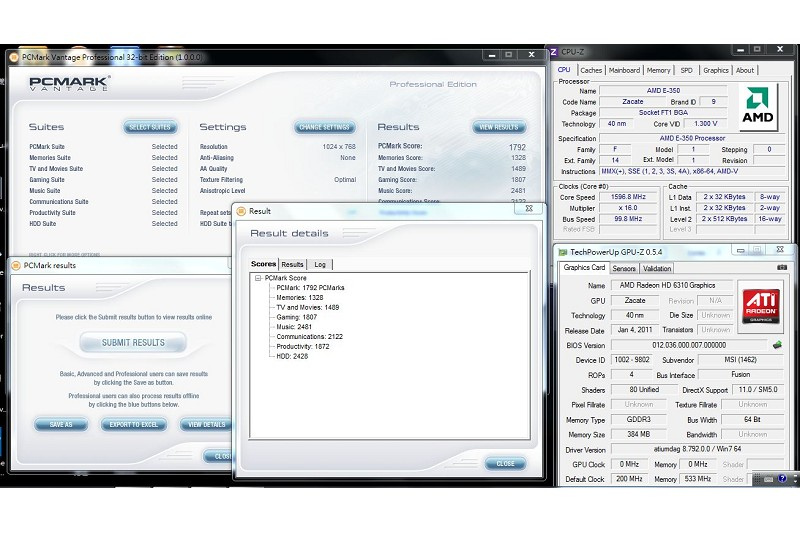Click 'PCMark Suite' row in Suites list
The width and height of the screenshot is (800, 533).
pos(103,147)
